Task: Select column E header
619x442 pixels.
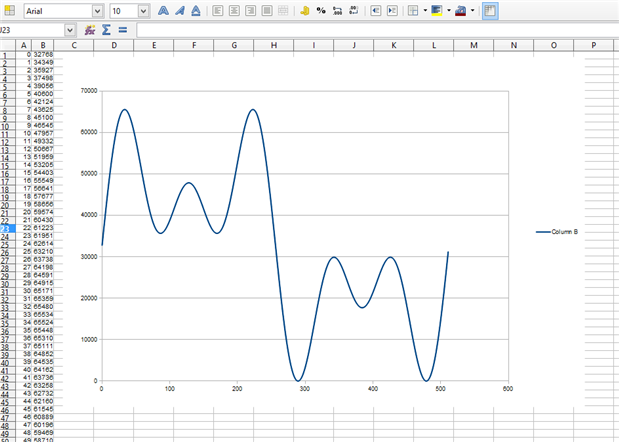Action: [x=154, y=45]
